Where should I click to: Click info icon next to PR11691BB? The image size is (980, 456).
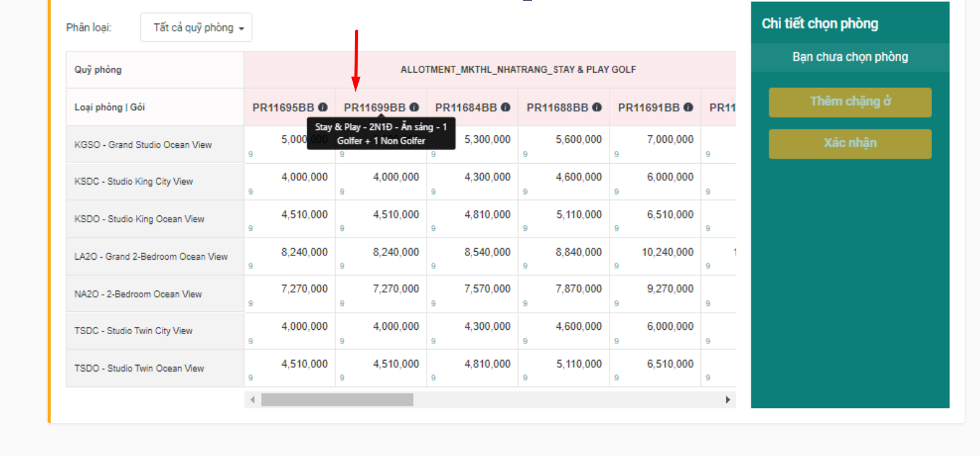coord(688,107)
